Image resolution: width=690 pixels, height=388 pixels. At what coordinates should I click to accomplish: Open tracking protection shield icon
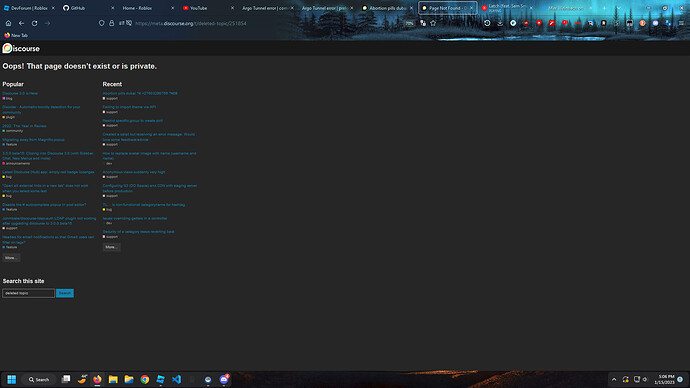click(x=102, y=23)
